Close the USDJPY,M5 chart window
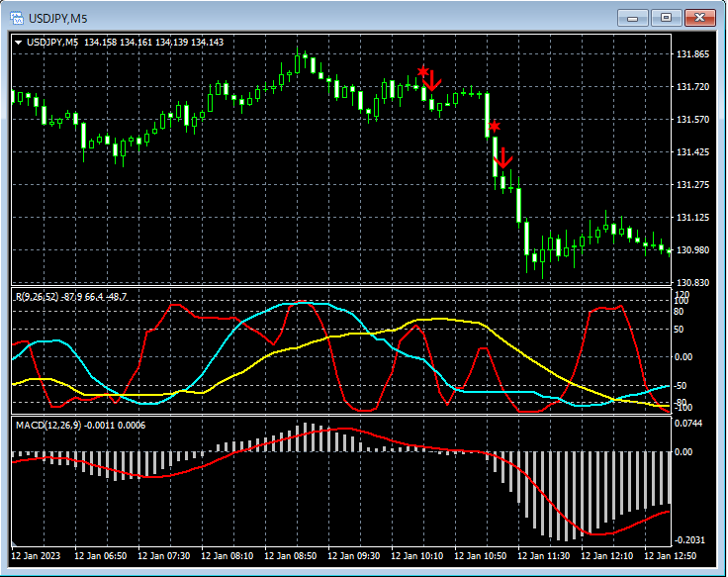Viewport: 728px width, 577px height. pos(699,18)
